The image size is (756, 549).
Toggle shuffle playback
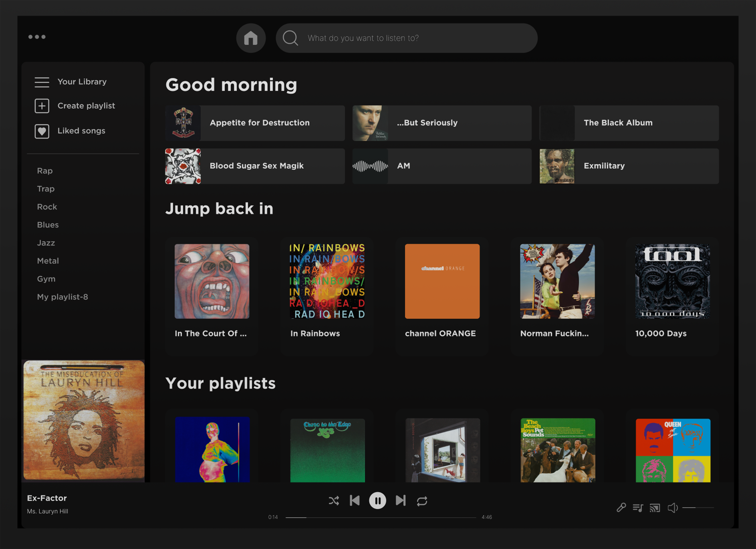334,501
